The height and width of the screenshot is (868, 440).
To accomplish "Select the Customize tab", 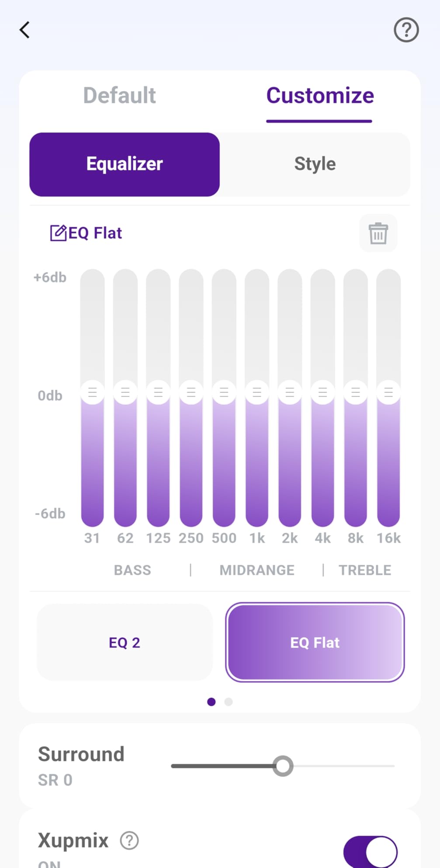I will (320, 96).
